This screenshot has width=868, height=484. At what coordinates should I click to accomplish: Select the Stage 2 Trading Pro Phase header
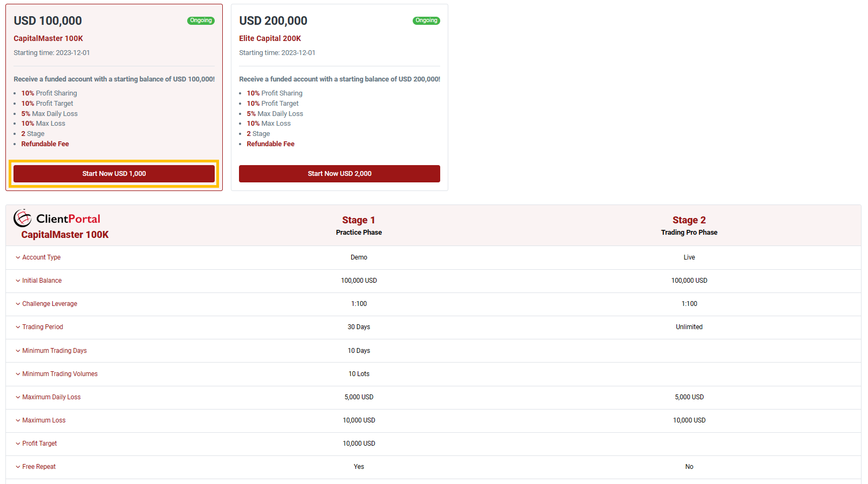click(x=689, y=225)
